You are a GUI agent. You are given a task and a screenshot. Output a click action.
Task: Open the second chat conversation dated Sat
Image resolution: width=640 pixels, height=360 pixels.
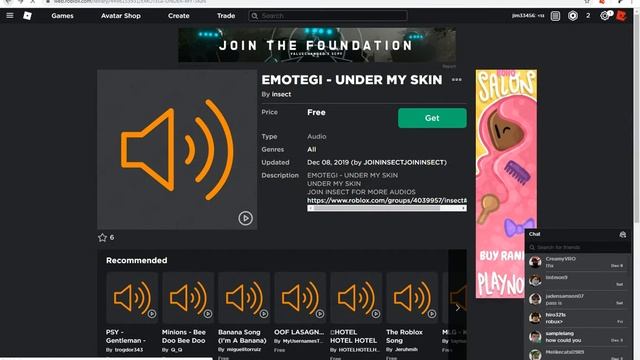[x=578, y=280]
